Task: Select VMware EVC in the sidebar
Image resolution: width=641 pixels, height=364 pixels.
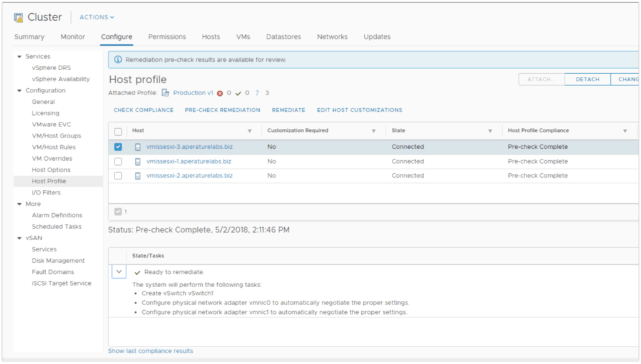Action: click(51, 124)
